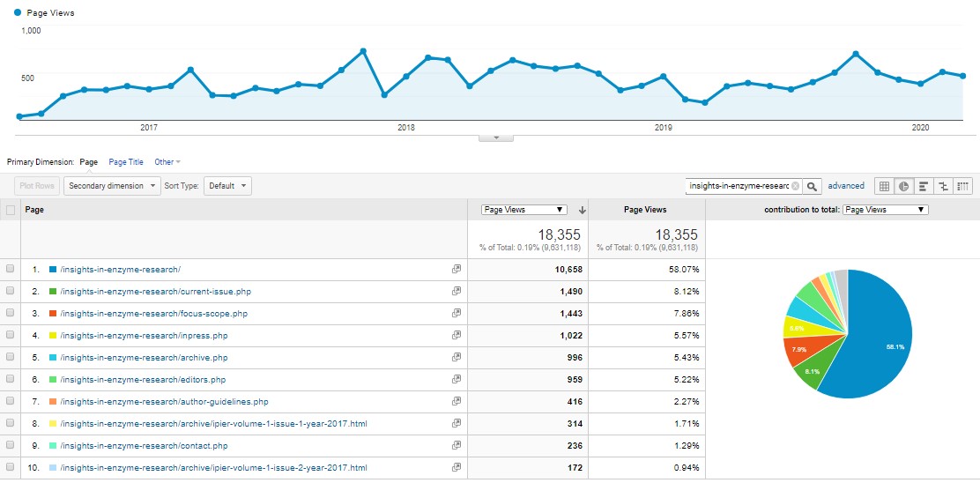Screen dimensions: 980x483
Task: Open the Other primary dimension menu
Action: pos(167,162)
